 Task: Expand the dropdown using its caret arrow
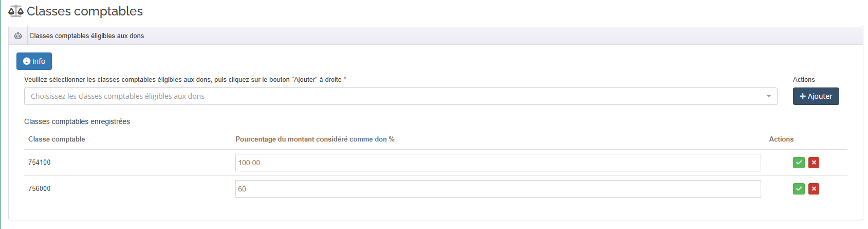(769, 96)
